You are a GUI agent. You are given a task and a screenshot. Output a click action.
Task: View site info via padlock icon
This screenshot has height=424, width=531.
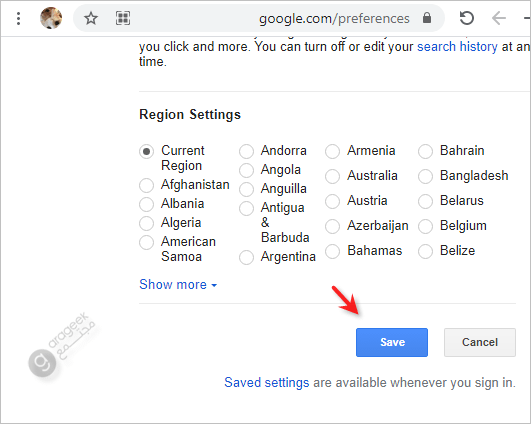click(x=427, y=18)
